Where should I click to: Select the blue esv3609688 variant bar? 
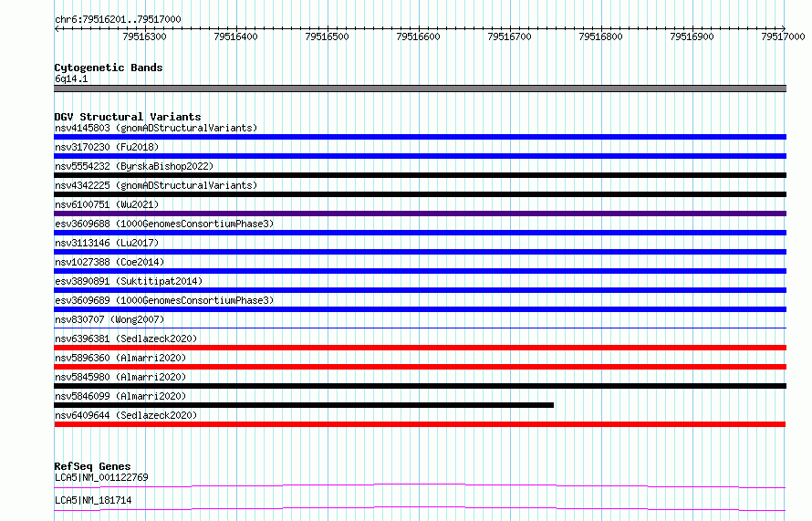[x=420, y=233]
